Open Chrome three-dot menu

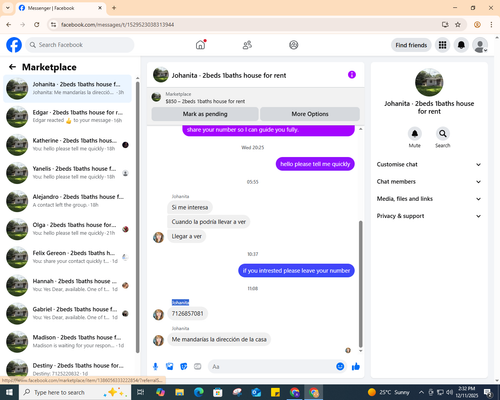[491, 25]
